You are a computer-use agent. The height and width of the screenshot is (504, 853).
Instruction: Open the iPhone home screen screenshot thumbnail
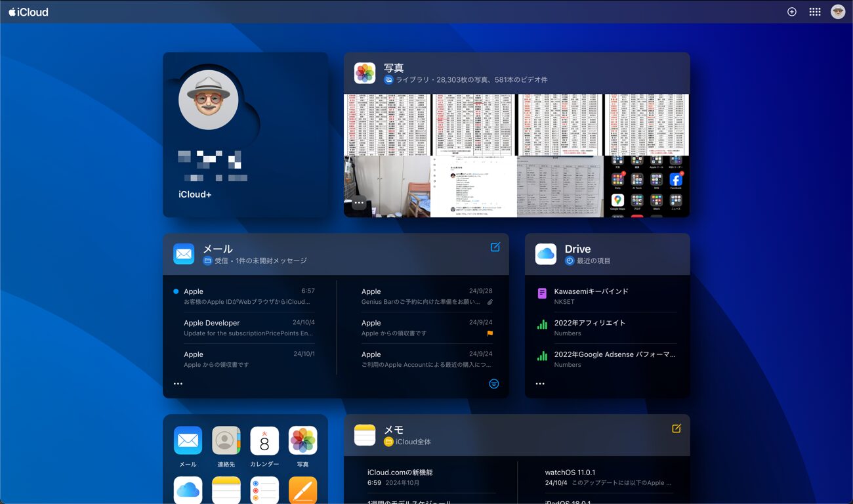pos(647,186)
